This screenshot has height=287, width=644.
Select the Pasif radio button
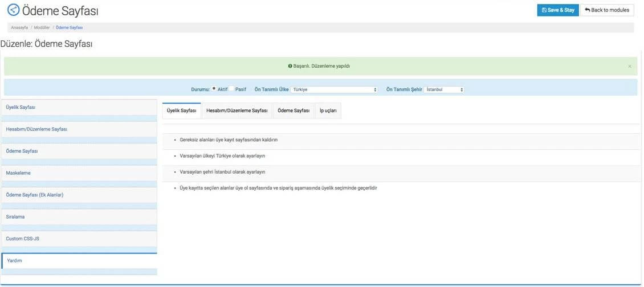pyautogui.click(x=231, y=89)
